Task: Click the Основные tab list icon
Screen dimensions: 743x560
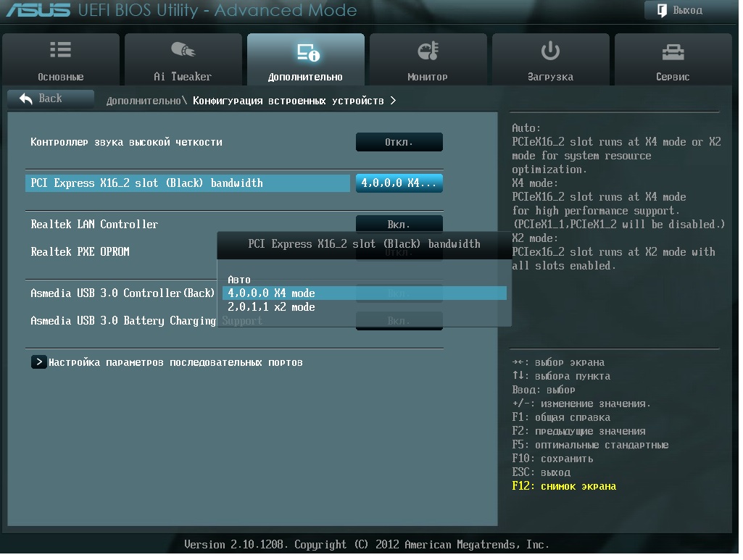Action: point(61,50)
